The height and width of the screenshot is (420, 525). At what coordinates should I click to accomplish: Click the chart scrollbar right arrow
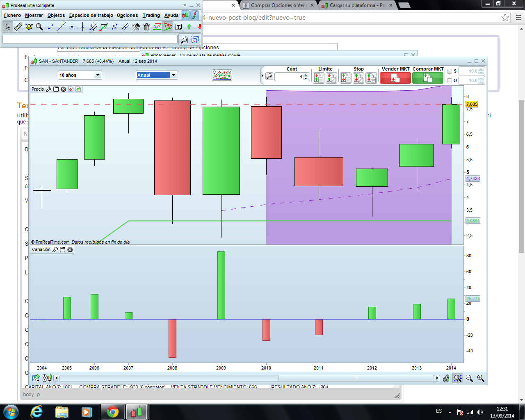pyautogui.click(x=437, y=378)
